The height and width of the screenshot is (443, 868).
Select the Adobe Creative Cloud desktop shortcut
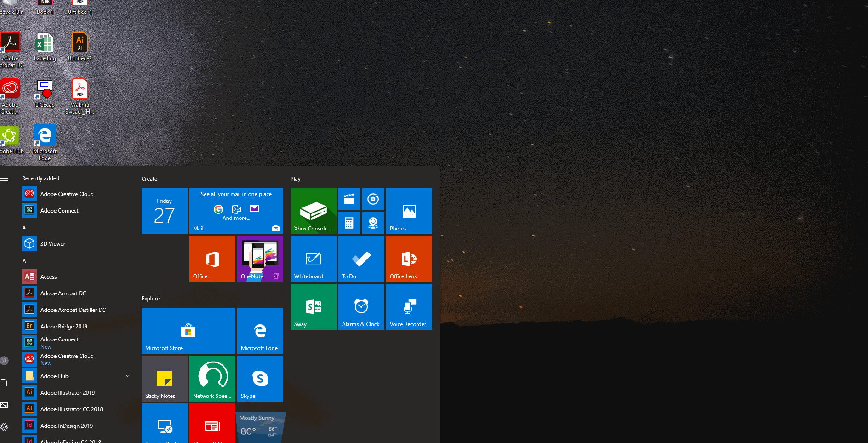(10, 96)
